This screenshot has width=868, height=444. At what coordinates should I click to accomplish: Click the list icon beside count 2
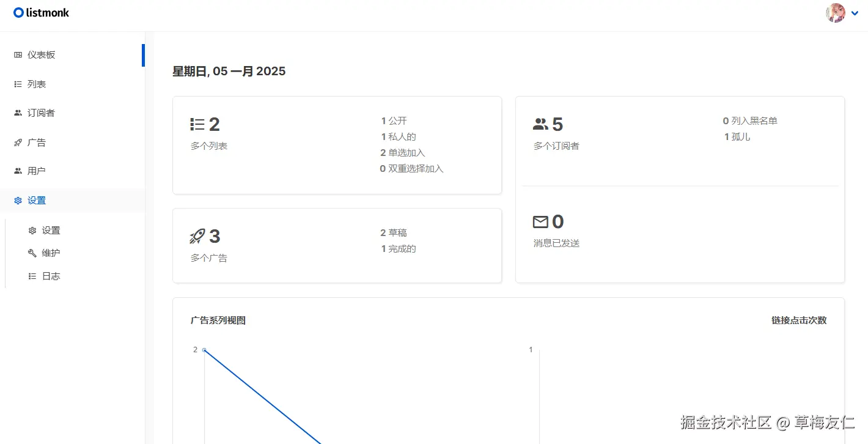click(x=197, y=125)
